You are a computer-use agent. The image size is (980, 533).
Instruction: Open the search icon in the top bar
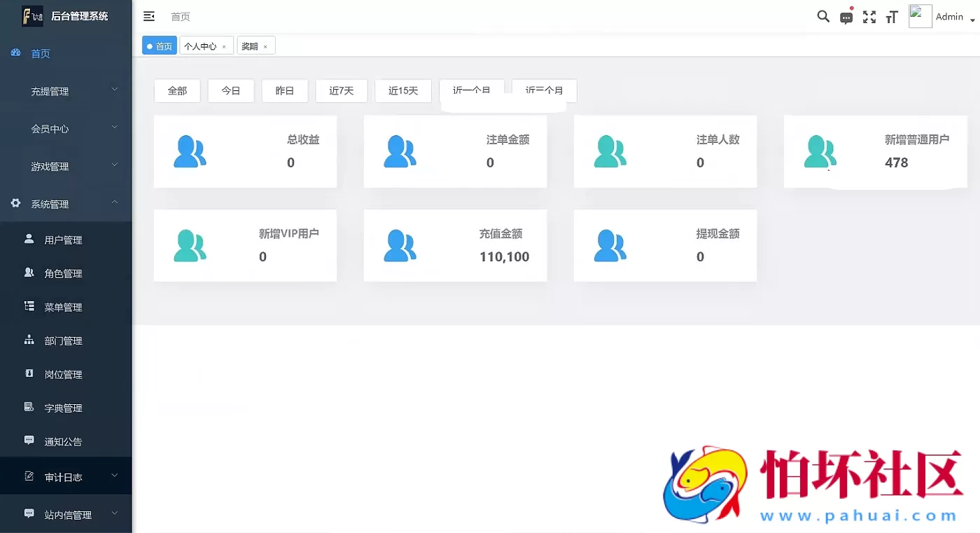point(823,16)
